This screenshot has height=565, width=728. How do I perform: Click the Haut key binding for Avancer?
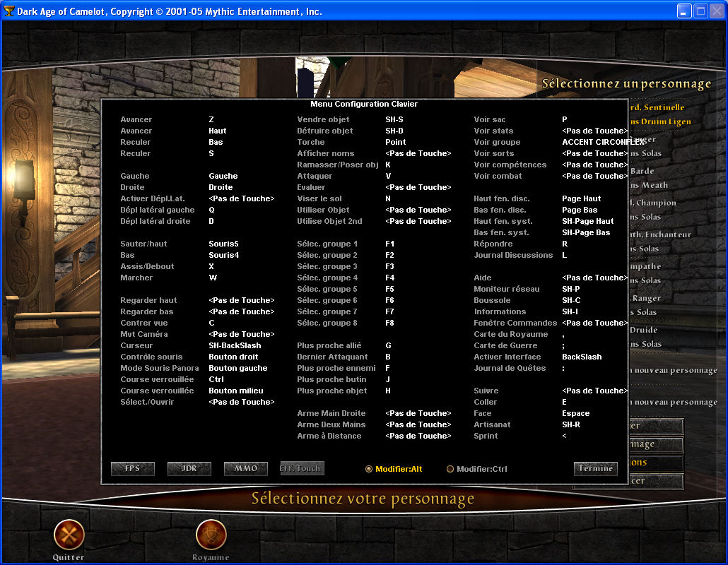[217, 131]
